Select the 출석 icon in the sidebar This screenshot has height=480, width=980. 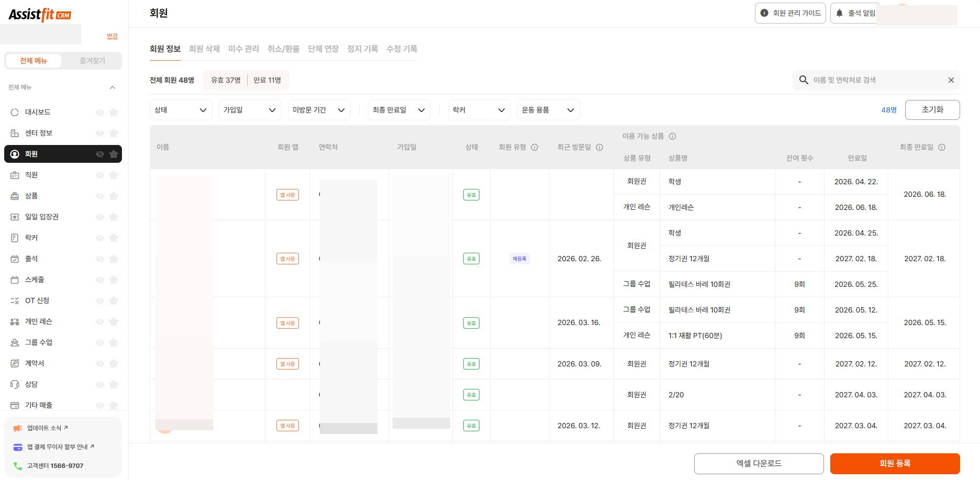pyautogui.click(x=15, y=258)
